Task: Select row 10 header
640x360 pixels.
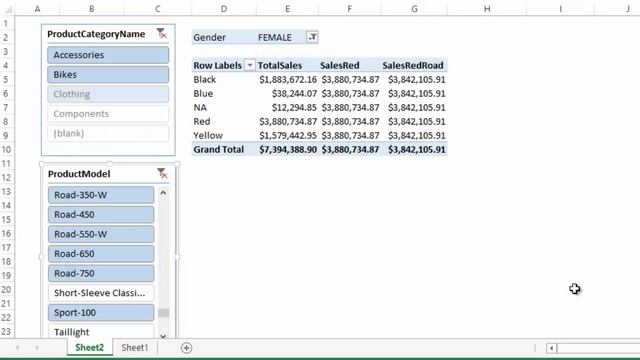Action: pyautogui.click(x=7, y=149)
